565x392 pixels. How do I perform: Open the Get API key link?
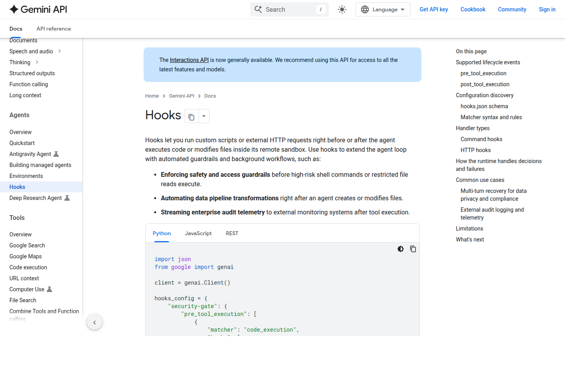click(x=434, y=9)
